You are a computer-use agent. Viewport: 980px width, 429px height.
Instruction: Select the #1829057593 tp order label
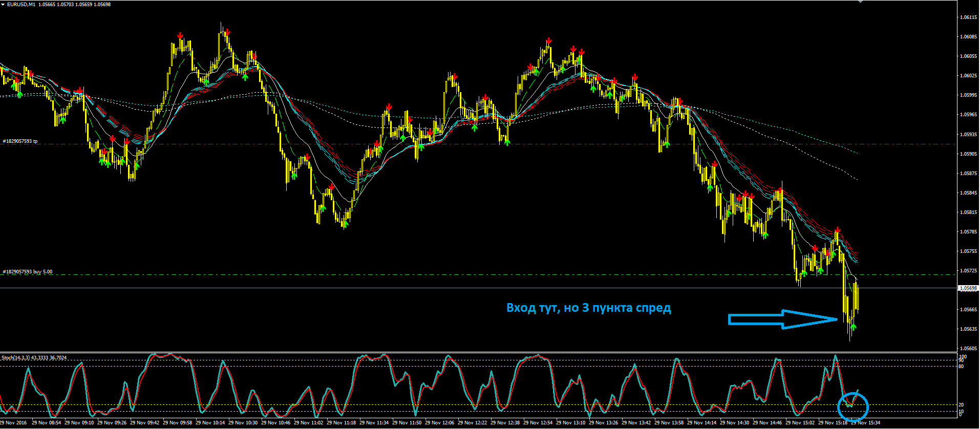tap(20, 141)
